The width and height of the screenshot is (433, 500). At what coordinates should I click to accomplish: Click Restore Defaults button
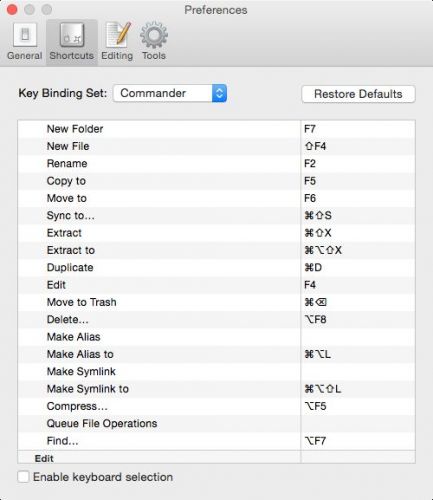(x=358, y=94)
